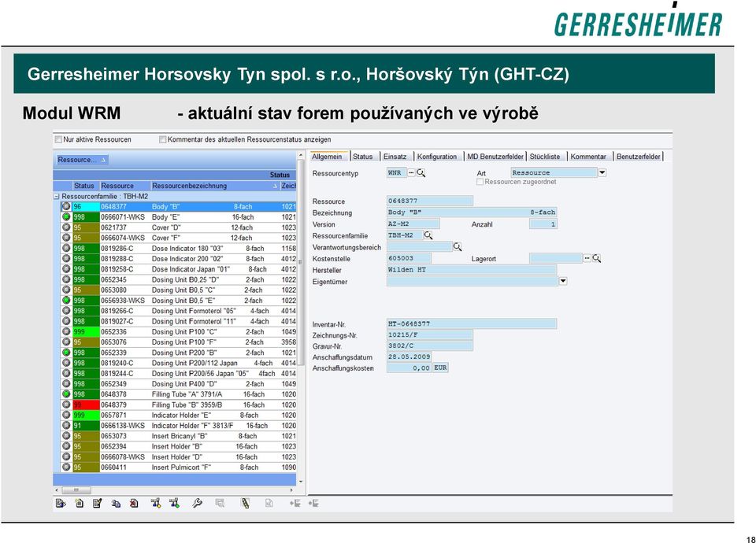Viewport: 756px width, 543px height.
Task: Click the Kostenstelle field 605003
Action: pos(409,258)
